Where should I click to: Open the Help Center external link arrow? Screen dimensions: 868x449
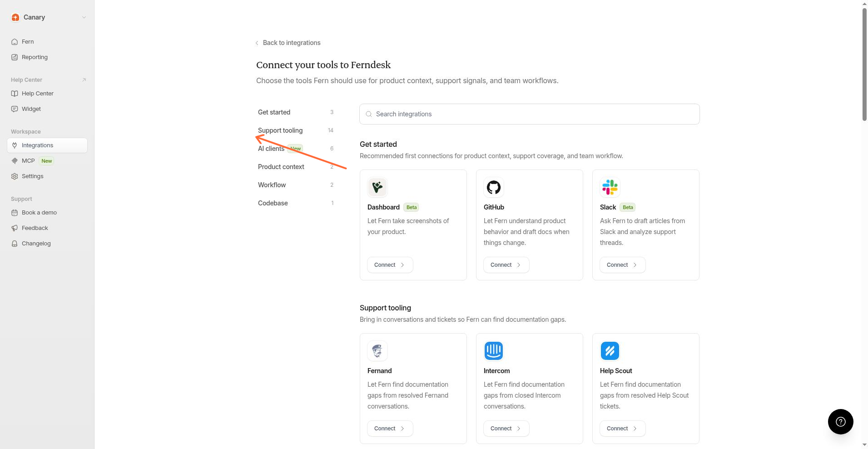84,80
